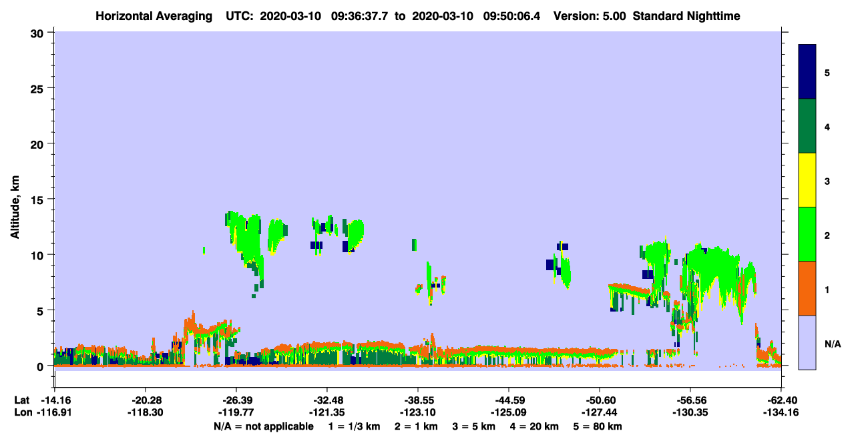
Task: Click the longitude value "-123.10"
Action: point(417,413)
